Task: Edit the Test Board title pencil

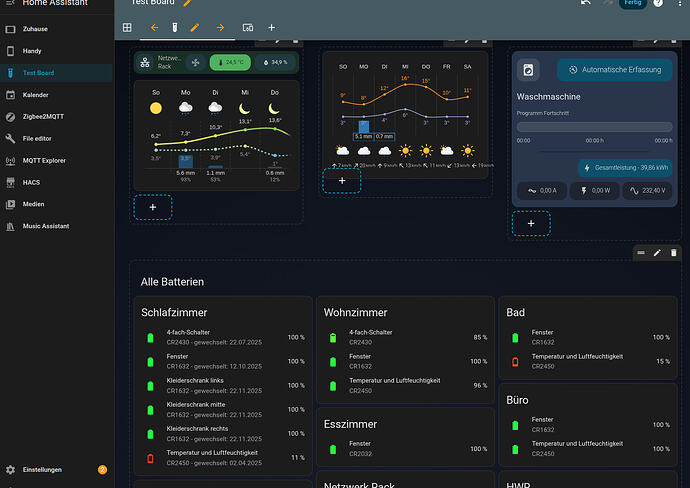Action: pyautogui.click(x=187, y=3)
